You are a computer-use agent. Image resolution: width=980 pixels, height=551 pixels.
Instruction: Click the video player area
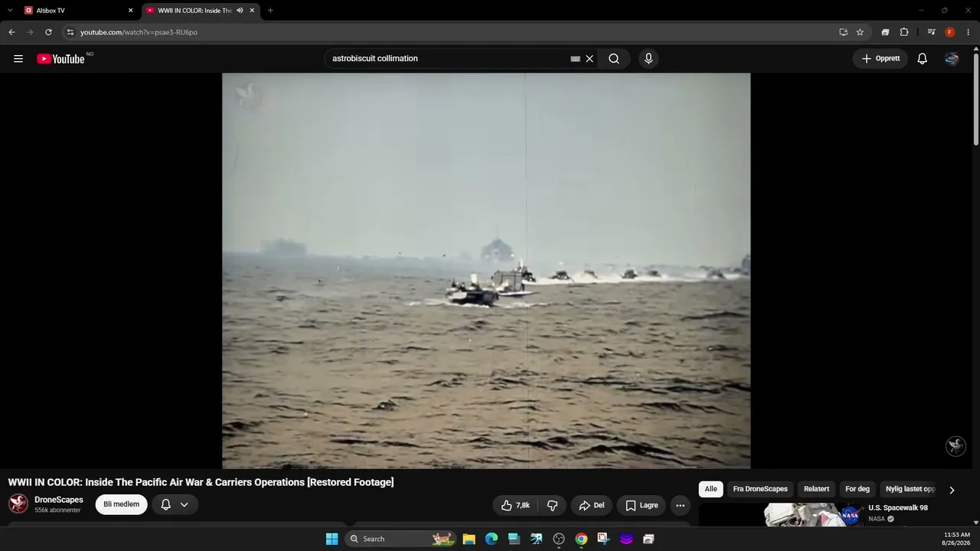pyautogui.click(x=486, y=270)
